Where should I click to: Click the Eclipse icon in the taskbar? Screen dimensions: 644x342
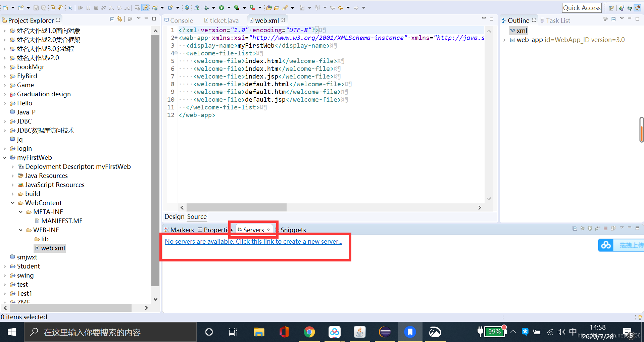coord(385,332)
